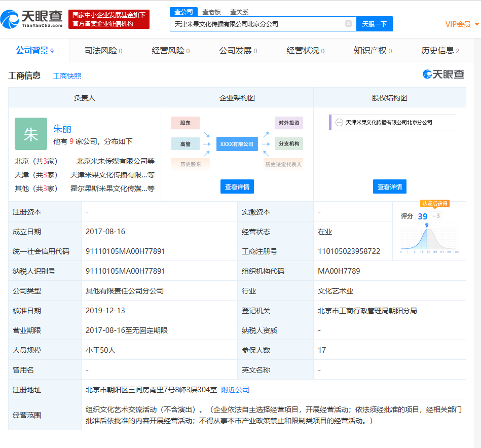This screenshot has width=481, height=448.
Task: Select the 经营状况 tab
Action: [x=306, y=50]
